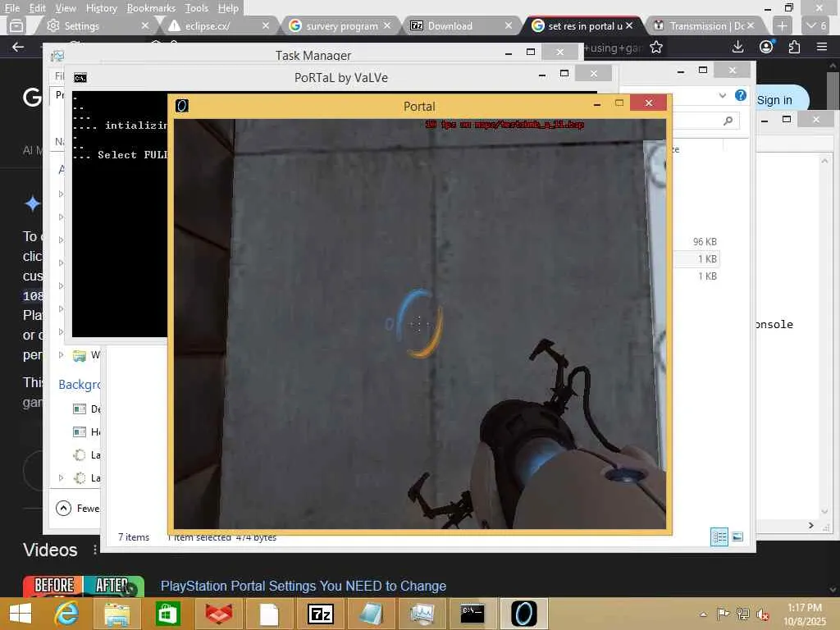Click the Action Center flag icon
Screen dimensions: 840x630
(723, 614)
